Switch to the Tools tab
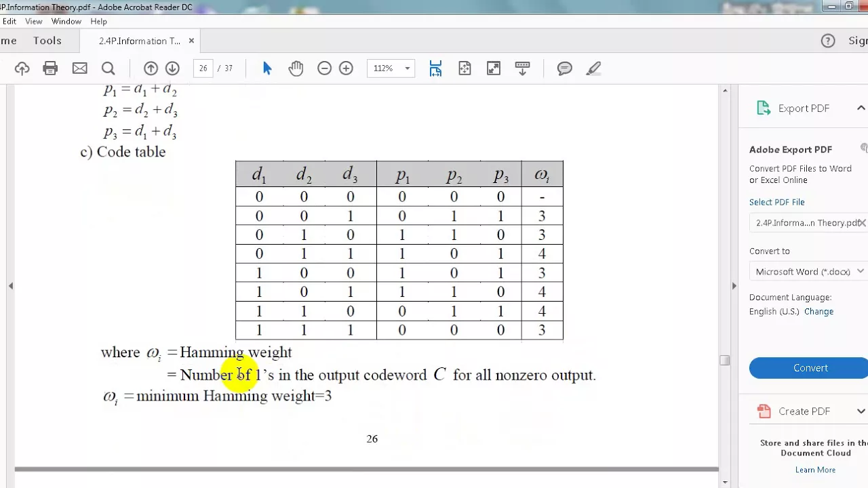This screenshot has width=868, height=488. coord(47,41)
